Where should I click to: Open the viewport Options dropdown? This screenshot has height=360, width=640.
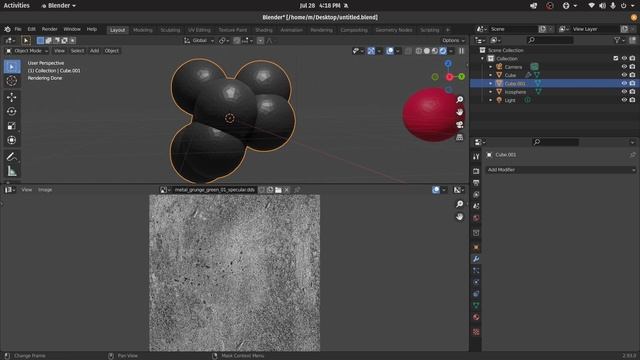(453, 41)
